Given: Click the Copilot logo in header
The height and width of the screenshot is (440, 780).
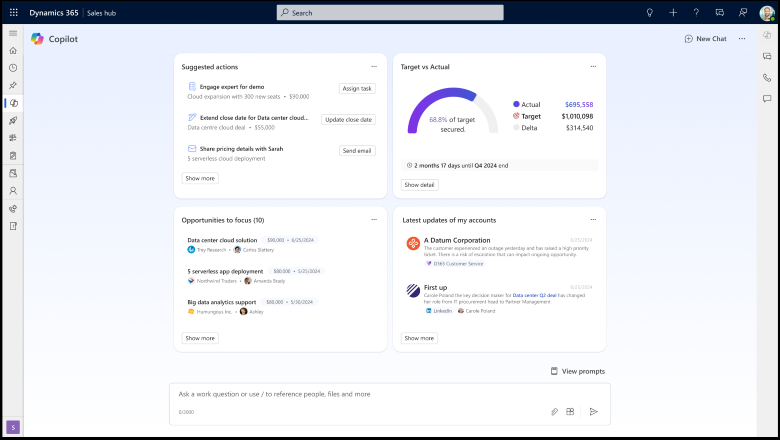Looking at the screenshot, I should pyautogui.click(x=37, y=39).
